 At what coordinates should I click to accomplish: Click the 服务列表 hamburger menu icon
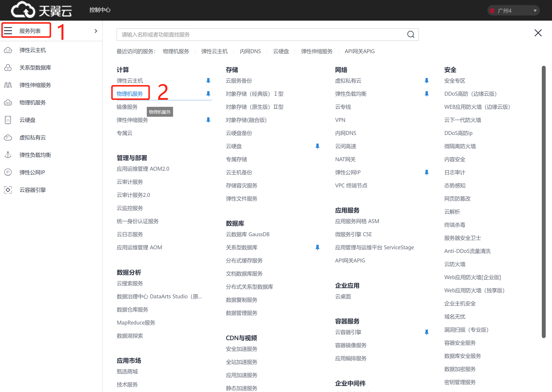(8, 31)
